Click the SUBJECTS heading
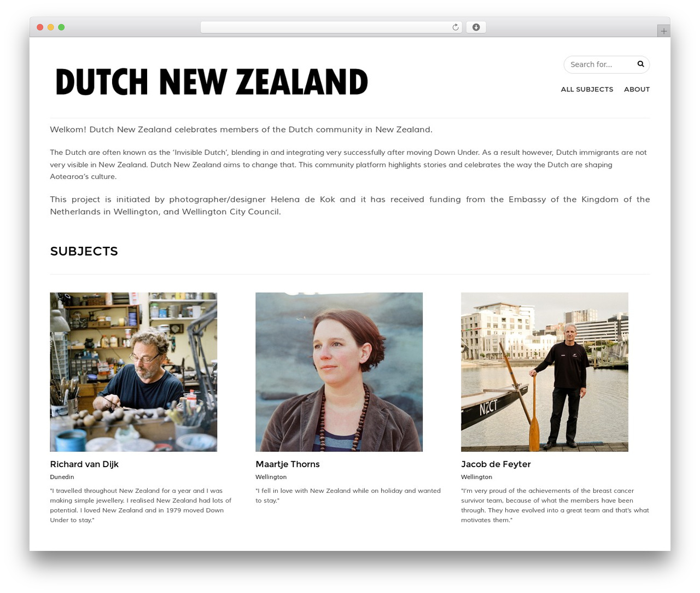This screenshot has width=700, height=593. point(84,252)
